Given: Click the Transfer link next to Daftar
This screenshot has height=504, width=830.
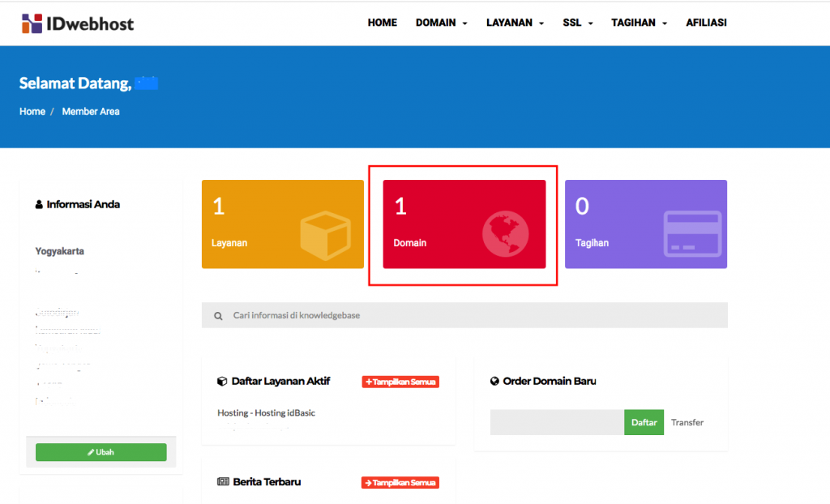Looking at the screenshot, I should tap(687, 422).
